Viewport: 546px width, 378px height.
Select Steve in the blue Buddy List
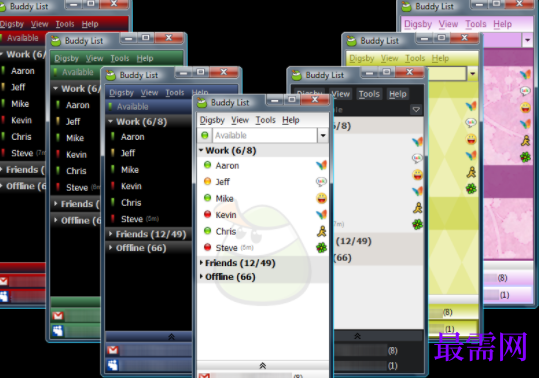coord(132,219)
